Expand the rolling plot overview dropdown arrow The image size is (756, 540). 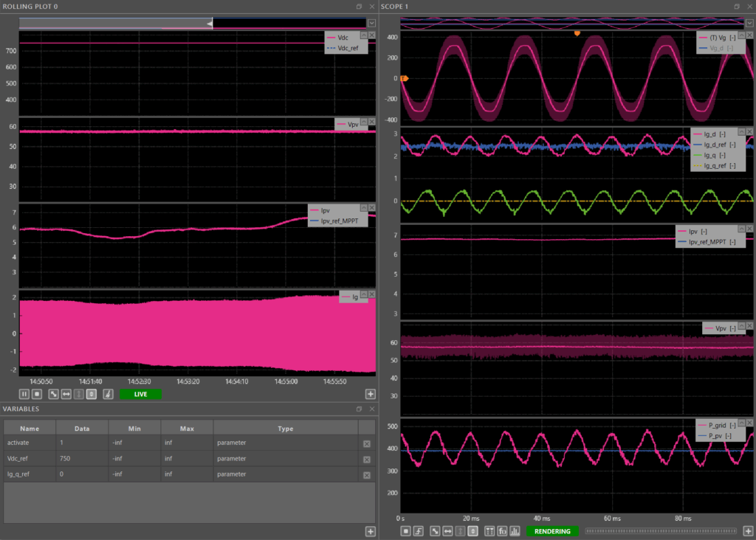coord(371,23)
